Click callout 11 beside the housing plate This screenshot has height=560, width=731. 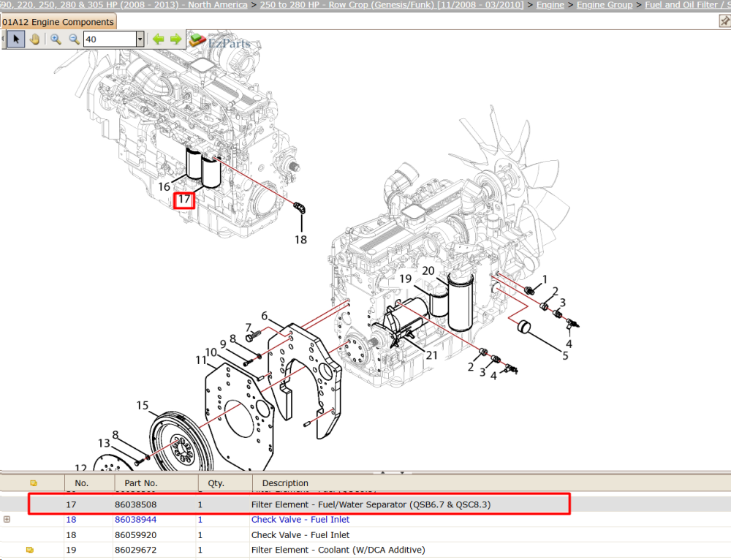201,360
